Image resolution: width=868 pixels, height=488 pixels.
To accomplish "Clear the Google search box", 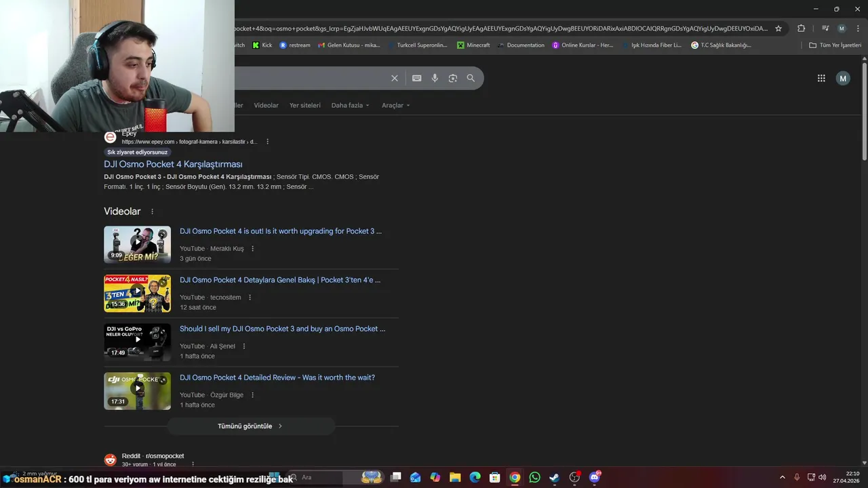I will coord(395,78).
